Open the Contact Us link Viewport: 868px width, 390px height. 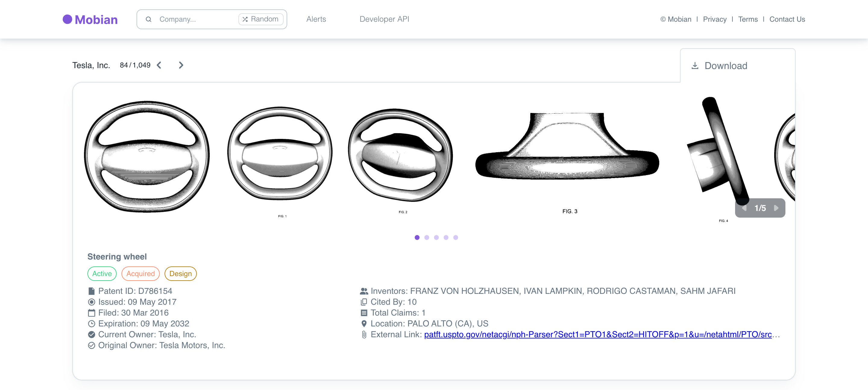pos(787,19)
